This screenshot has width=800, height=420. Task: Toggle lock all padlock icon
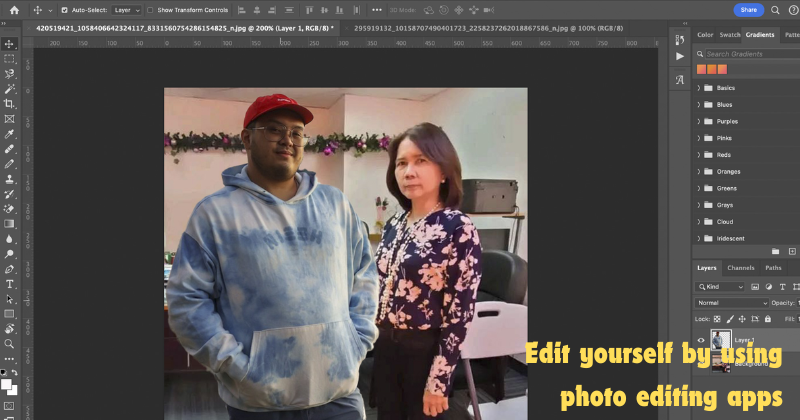[768, 319]
